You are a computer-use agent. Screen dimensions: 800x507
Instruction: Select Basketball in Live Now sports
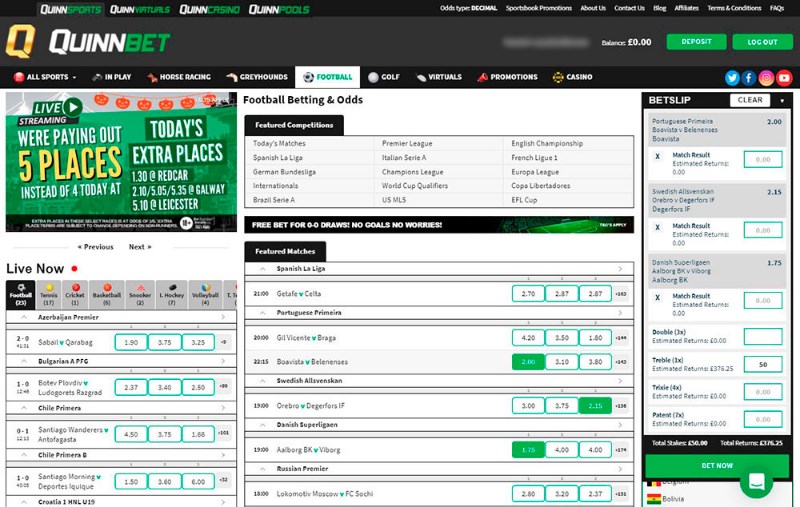(107, 295)
